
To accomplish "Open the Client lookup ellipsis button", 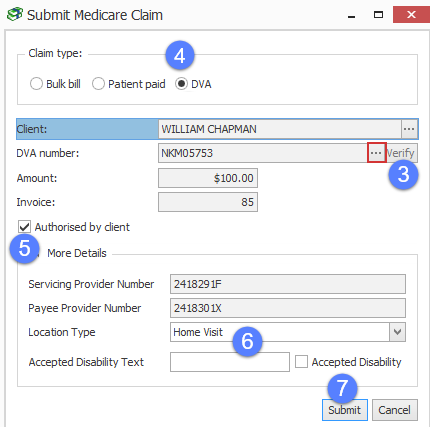I will click(x=409, y=129).
